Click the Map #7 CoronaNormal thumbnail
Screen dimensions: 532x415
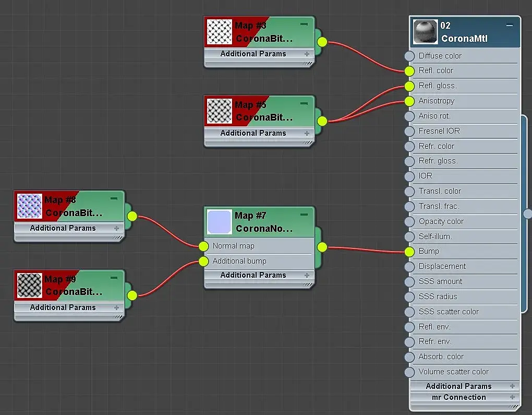click(x=219, y=222)
